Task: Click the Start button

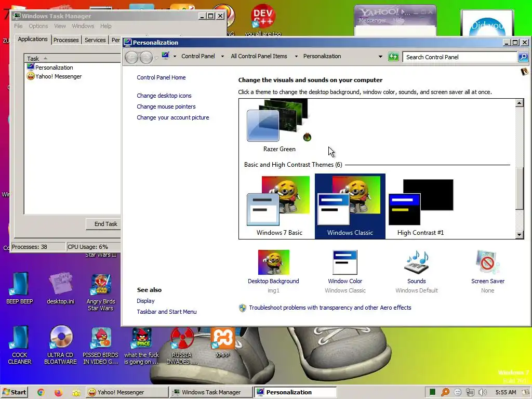Action: click(14, 392)
